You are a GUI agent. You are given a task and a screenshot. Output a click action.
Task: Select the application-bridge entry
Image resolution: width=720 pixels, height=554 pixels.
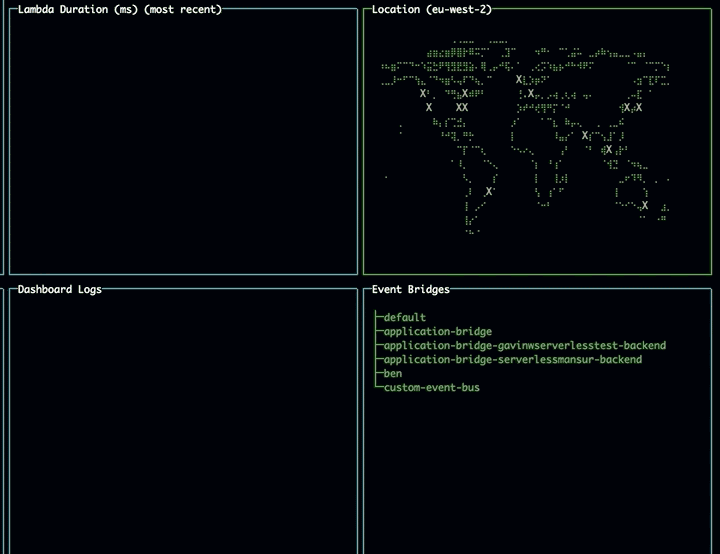tap(437, 332)
